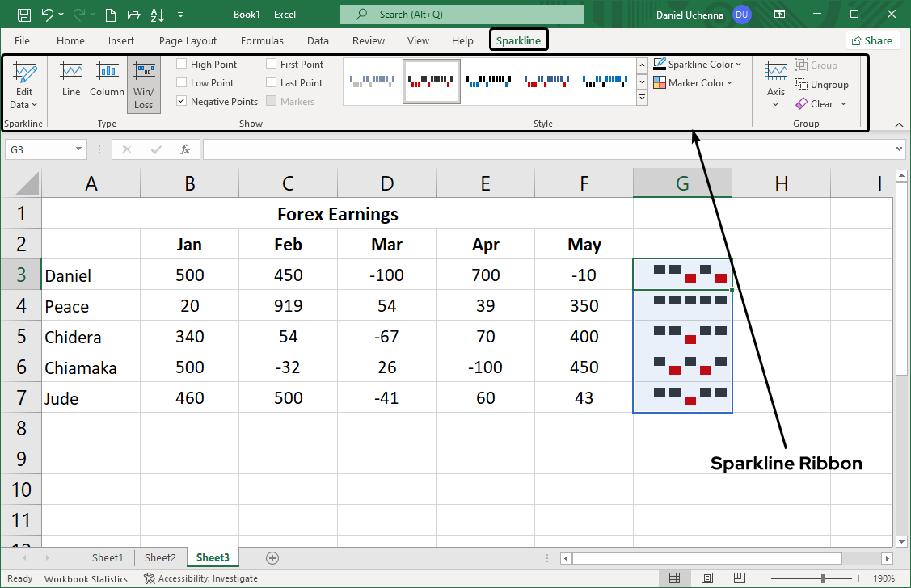Open Workbook Statistics in the status bar
Screen dimensions: 911x588
pyautogui.click(x=86, y=578)
